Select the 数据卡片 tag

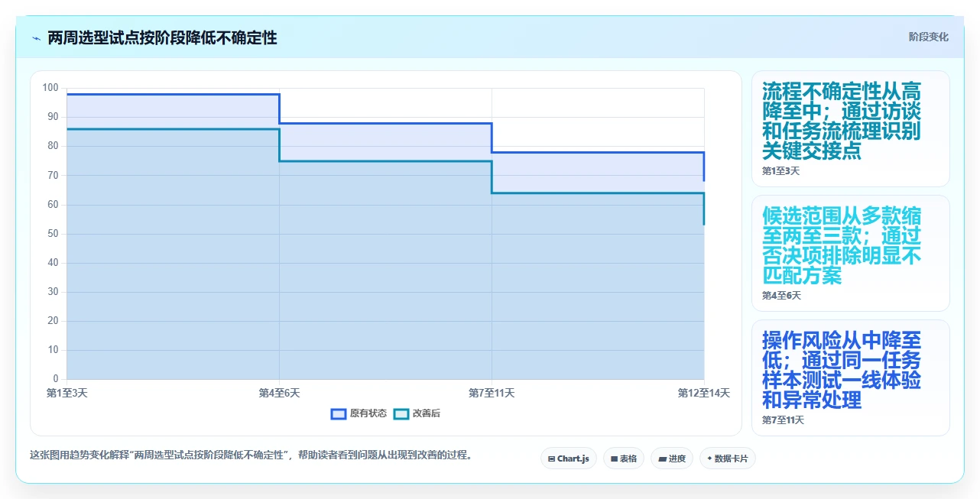click(727, 458)
